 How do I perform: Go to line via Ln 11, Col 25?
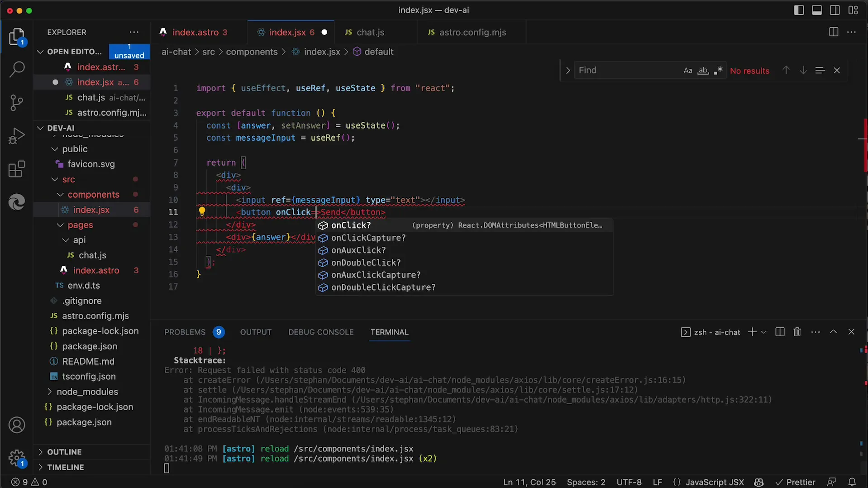click(529, 482)
